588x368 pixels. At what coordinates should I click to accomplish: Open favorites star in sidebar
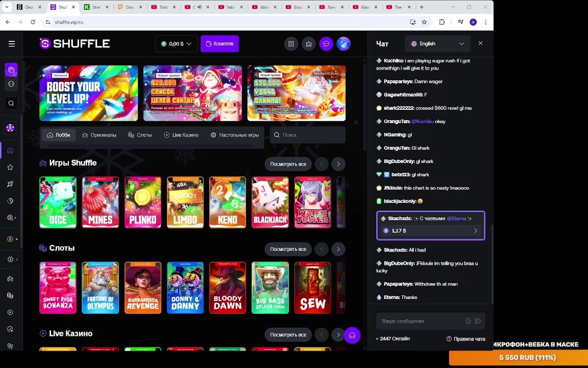click(10, 167)
